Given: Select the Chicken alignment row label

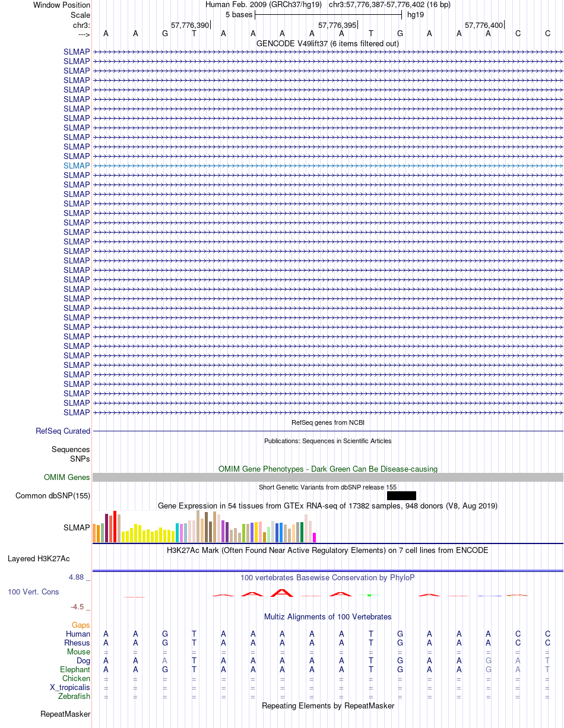Looking at the screenshot, I should 76,679.
